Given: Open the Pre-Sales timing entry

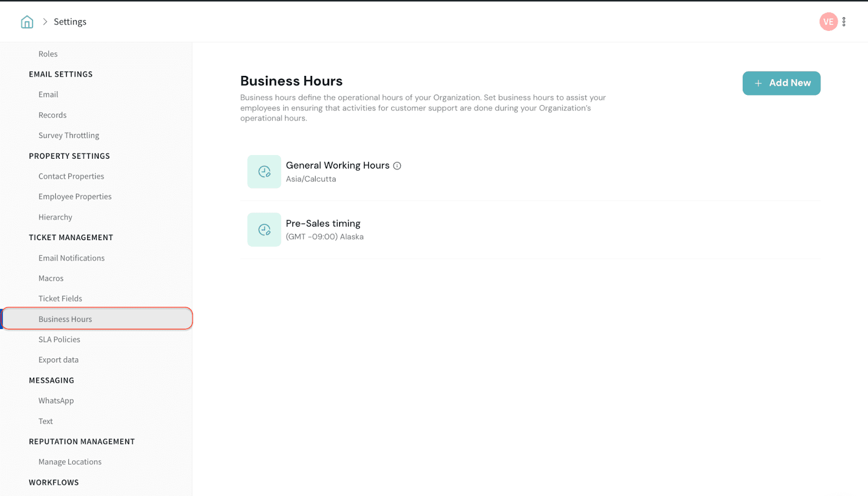Looking at the screenshot, I should pyautogui.click(x=323, y=223).
